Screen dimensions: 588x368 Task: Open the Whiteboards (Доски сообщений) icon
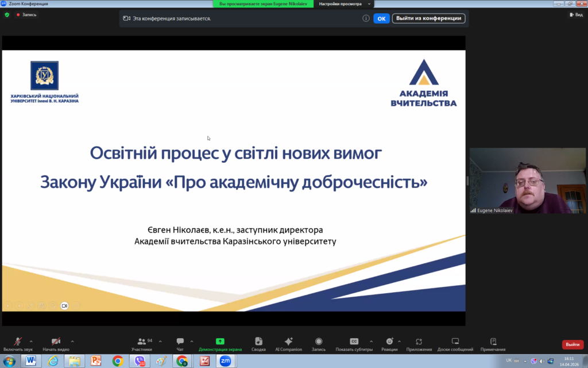pyautogui.click(x=455, y=342)
